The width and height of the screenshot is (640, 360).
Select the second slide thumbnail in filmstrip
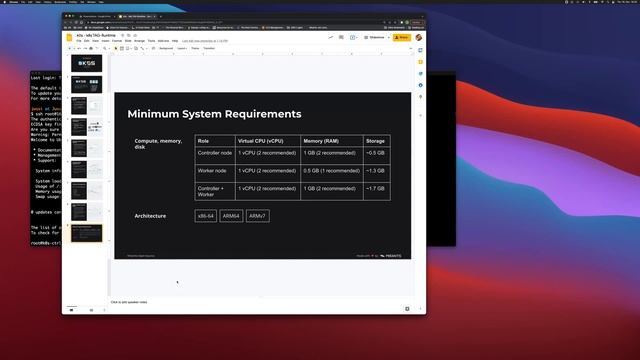pyautogui.click(x=87, y=84)
